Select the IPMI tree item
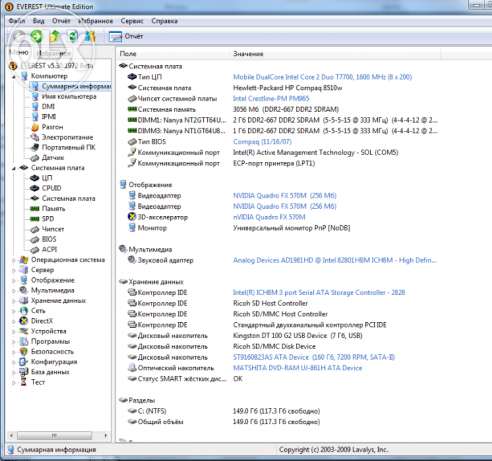The image size is (492, 461). (49, 117)
